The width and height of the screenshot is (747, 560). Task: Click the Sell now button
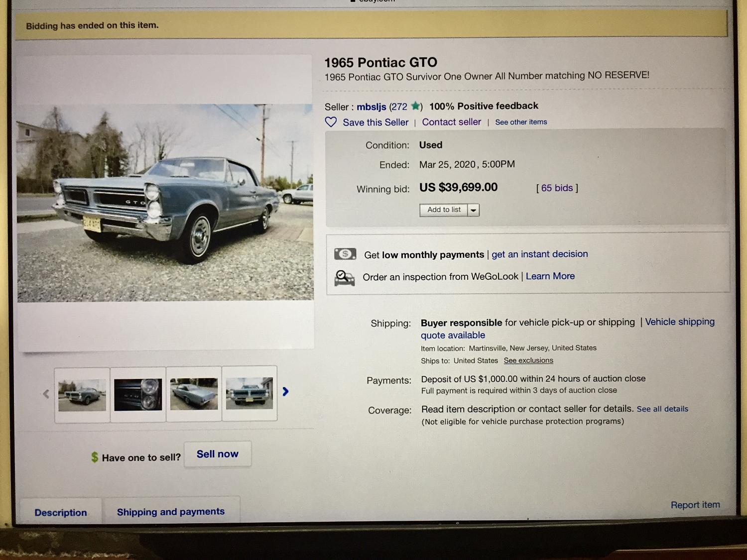[x=218, y=454]
